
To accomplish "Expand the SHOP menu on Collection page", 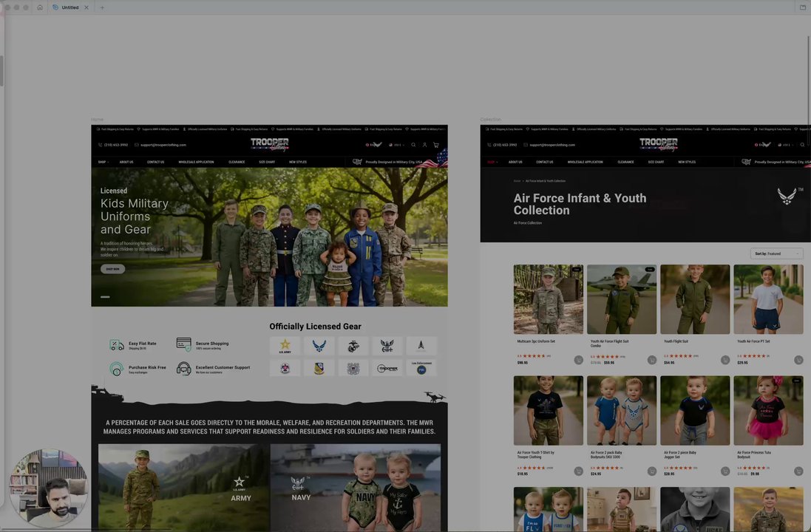I will click(x=492, y=162).
